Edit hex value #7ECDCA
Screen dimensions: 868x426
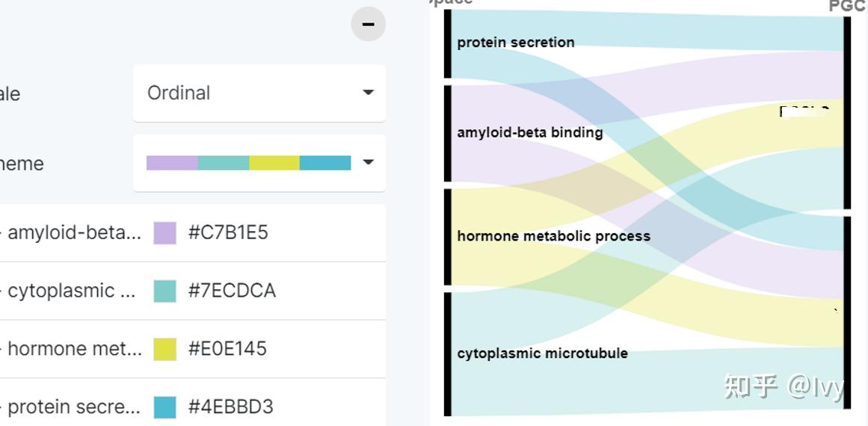click(x=232, y=291)
